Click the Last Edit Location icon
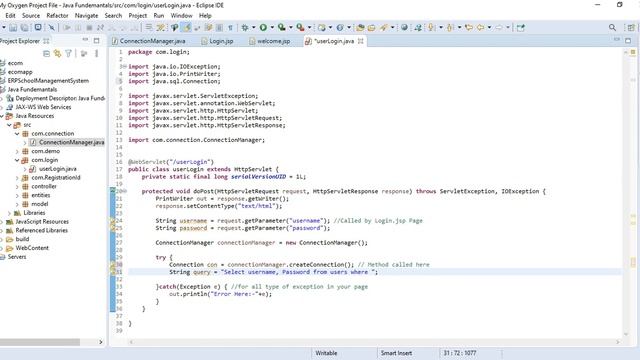Screen dimensions: 640x360 point(469,27)
